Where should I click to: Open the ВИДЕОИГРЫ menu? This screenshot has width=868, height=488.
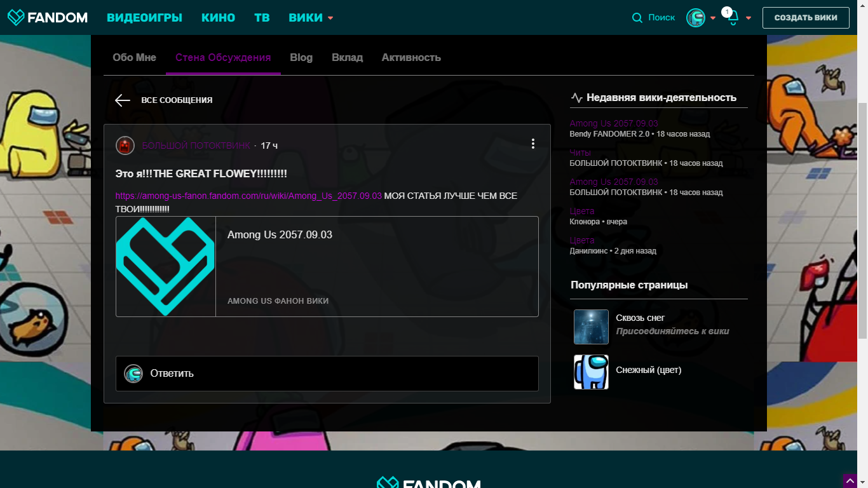point(144,18)
